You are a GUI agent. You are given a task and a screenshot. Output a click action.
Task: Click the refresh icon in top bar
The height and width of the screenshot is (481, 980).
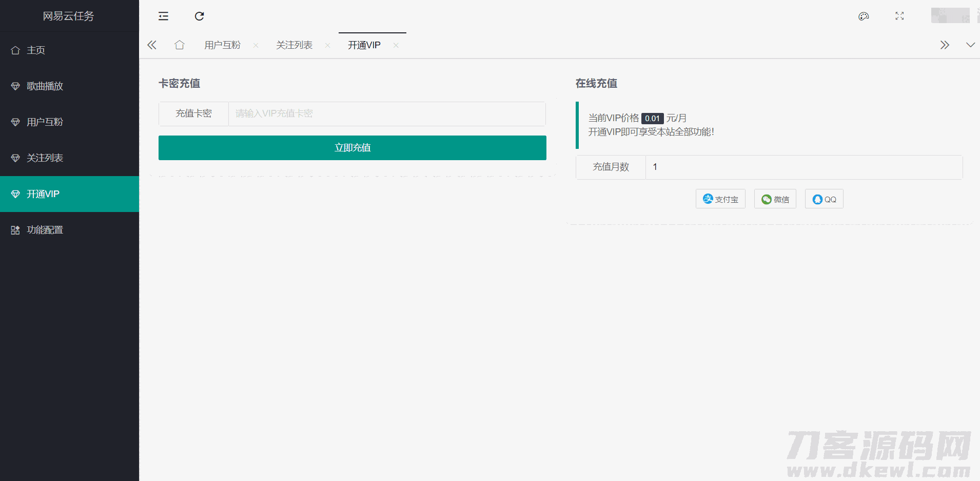199,16
